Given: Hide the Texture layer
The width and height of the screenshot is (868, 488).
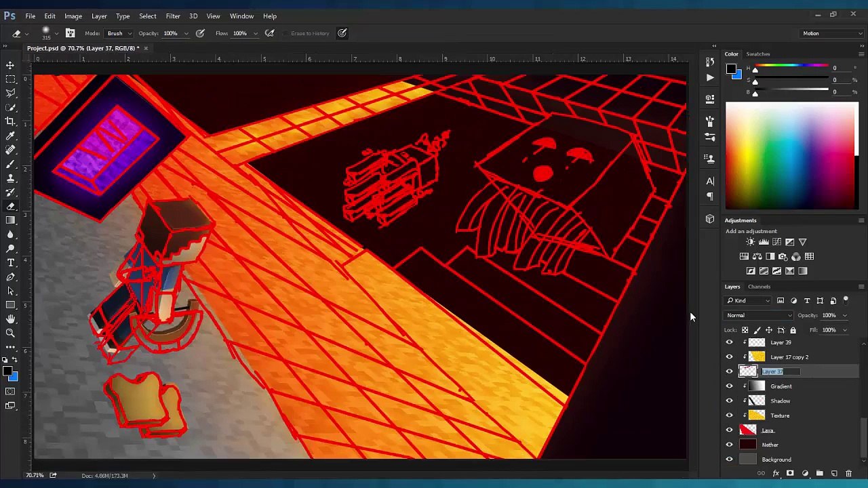Looking at the screenshot, I should 730,415.
